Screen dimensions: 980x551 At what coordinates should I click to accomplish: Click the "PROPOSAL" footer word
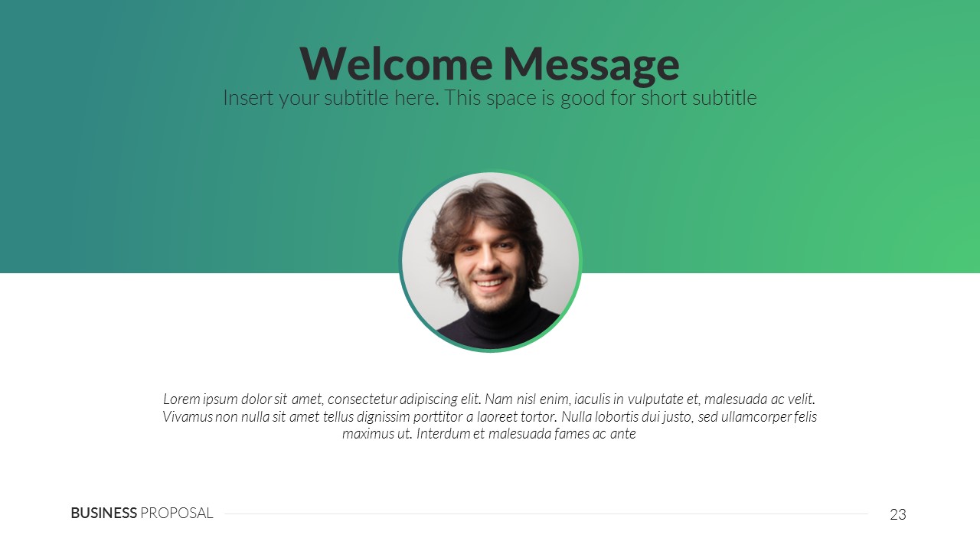point(177,513)
